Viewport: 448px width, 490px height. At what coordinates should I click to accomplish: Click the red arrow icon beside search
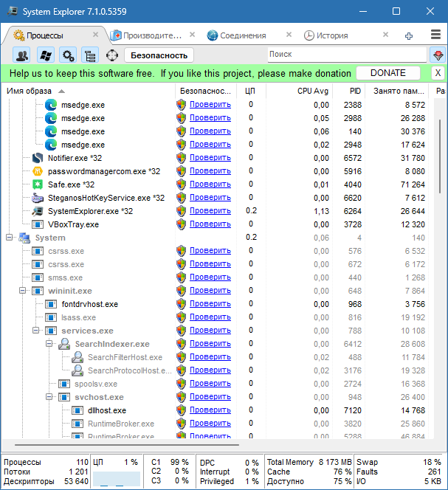438,55
